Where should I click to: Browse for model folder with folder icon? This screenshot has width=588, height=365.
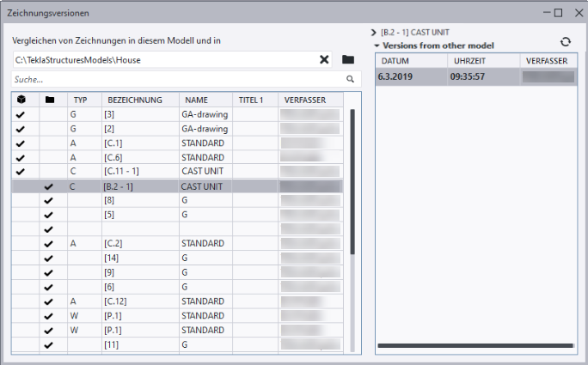pyautogui.click(x=348, y=59)
